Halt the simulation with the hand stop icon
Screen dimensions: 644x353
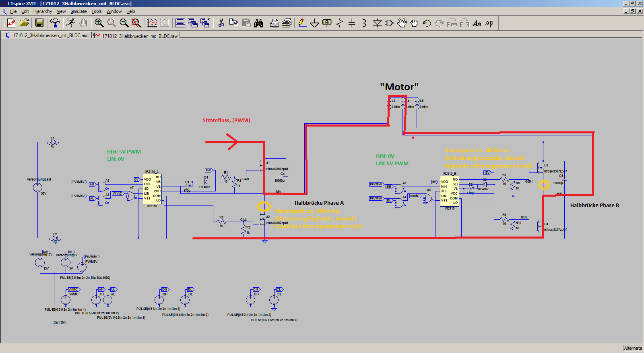tap(83, 23)
